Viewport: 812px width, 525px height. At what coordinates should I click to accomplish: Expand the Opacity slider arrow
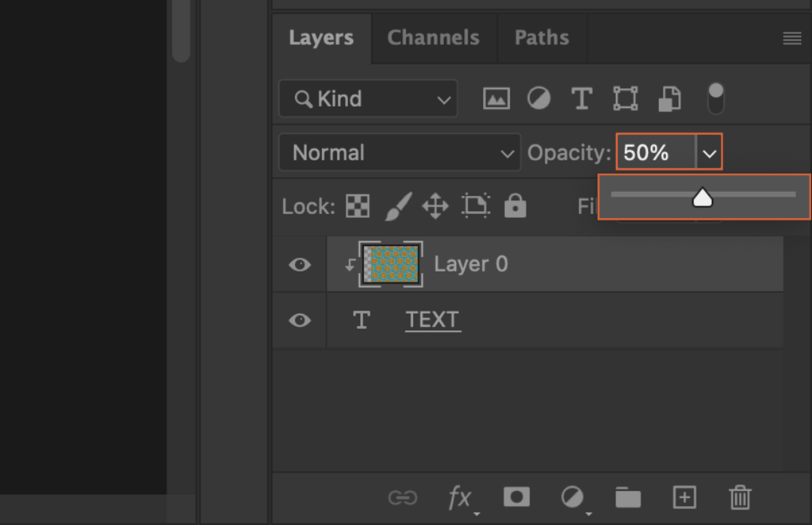click(x=708, y=152)
